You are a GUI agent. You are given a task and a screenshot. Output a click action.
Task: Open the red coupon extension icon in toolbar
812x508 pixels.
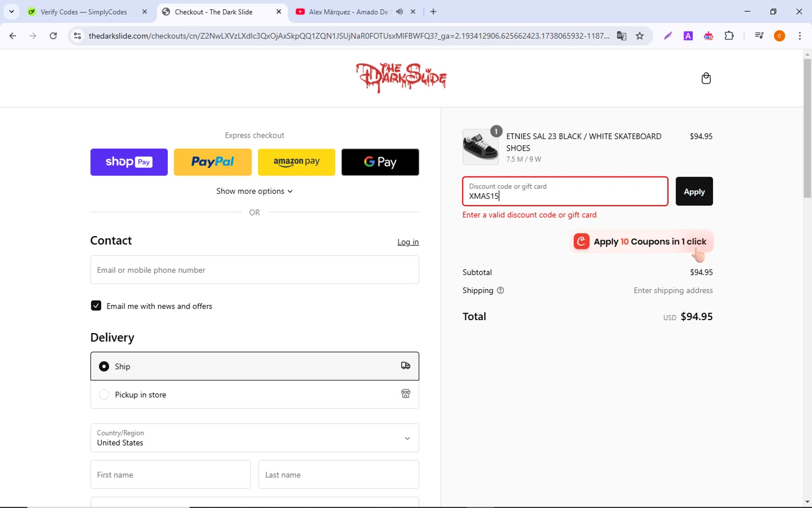708,36
